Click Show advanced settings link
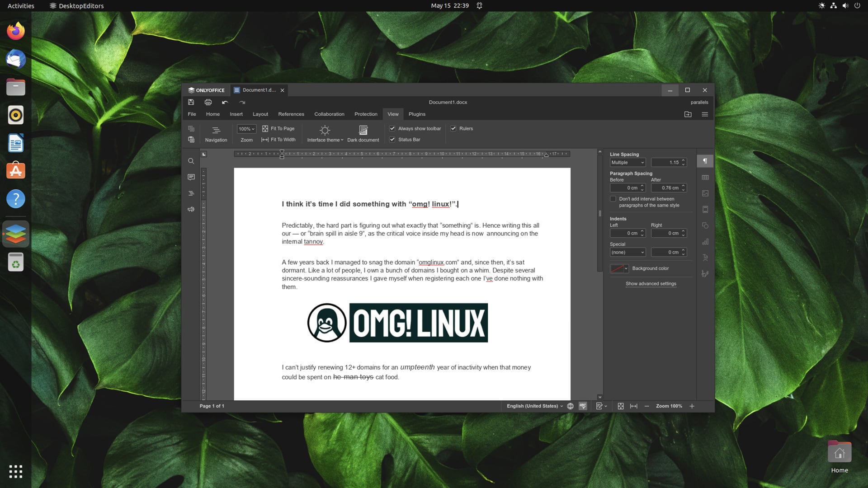Image resolution: width=868 pixels, height=488 pixels. pyautogui.click(x=651, y=284)
